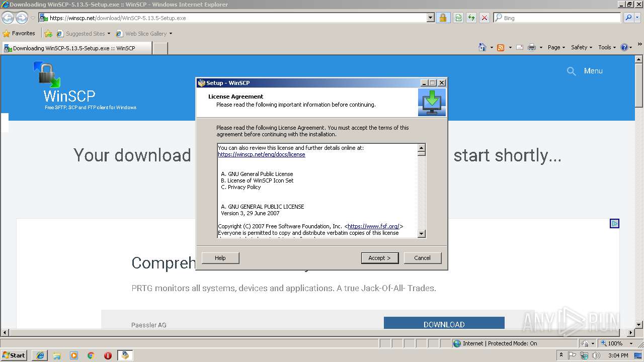The width and height of the screenshot is (644, 362).
Task: Click the Chrome icon in taskbar
Action: tap(91, 355)
